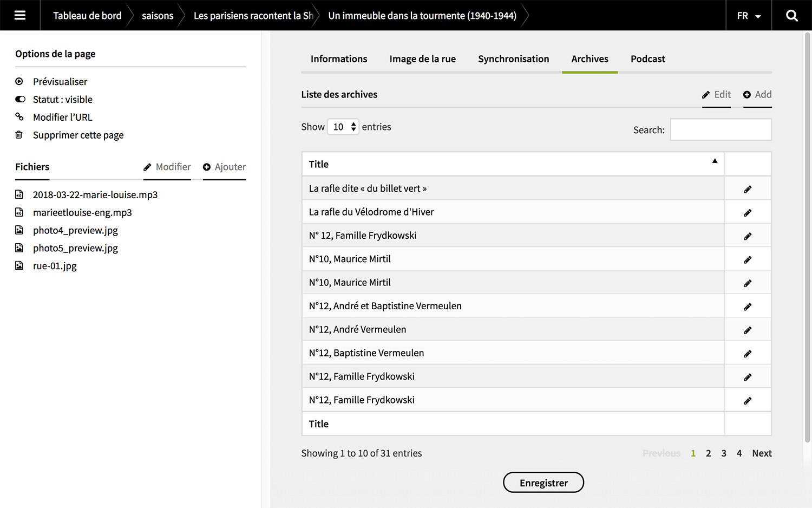Click the image icon for rue-01.jpg

coord(19,266)
